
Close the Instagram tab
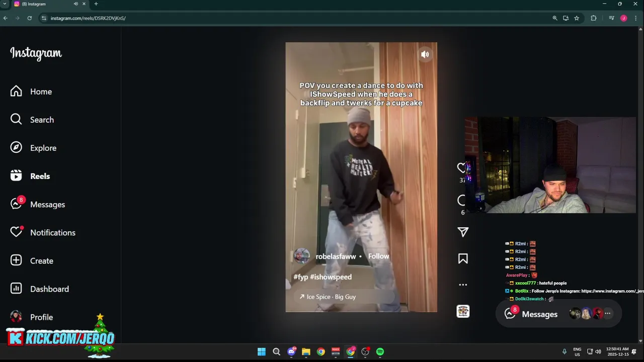tap(84, 4)
